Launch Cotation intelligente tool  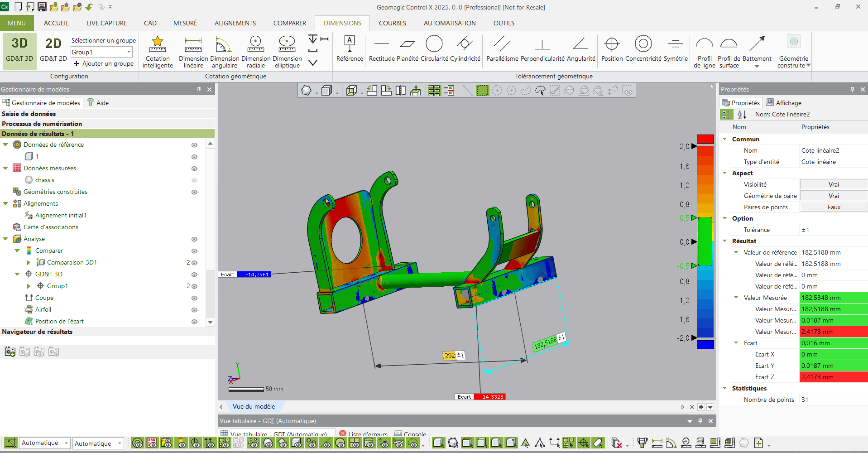tap(158, 52)
